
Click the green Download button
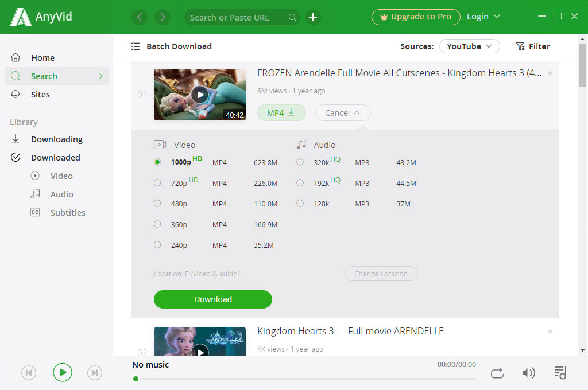(212, 299)
